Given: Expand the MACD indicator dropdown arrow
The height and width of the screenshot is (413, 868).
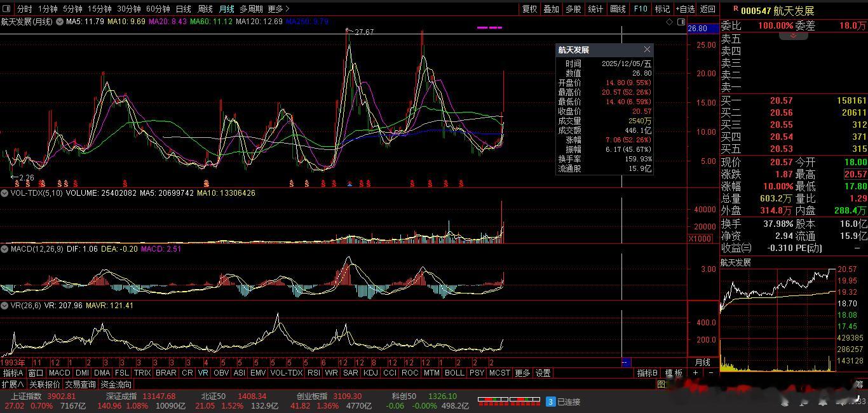Looking at the screenshot, I should pos(4,249).
